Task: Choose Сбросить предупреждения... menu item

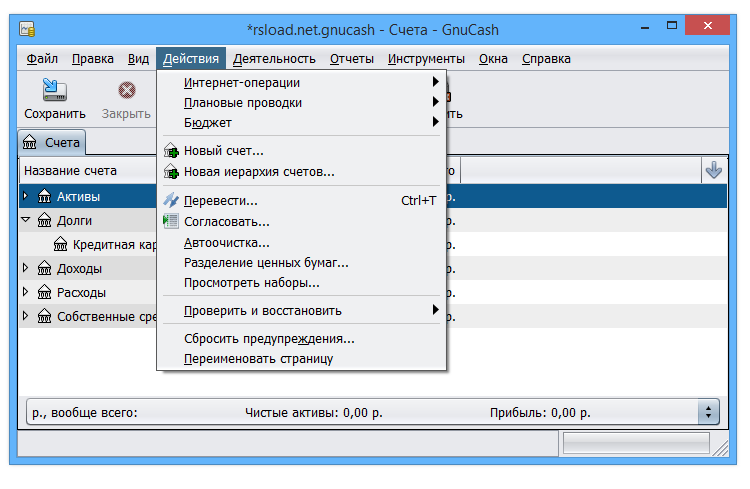Action: pyautogui.click(x=301, y=338)
